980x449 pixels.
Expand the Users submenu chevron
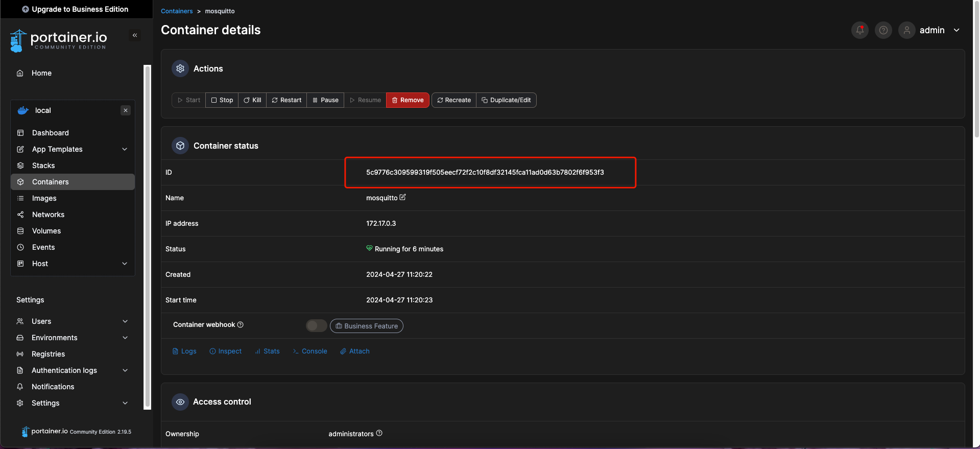(125, 321)
